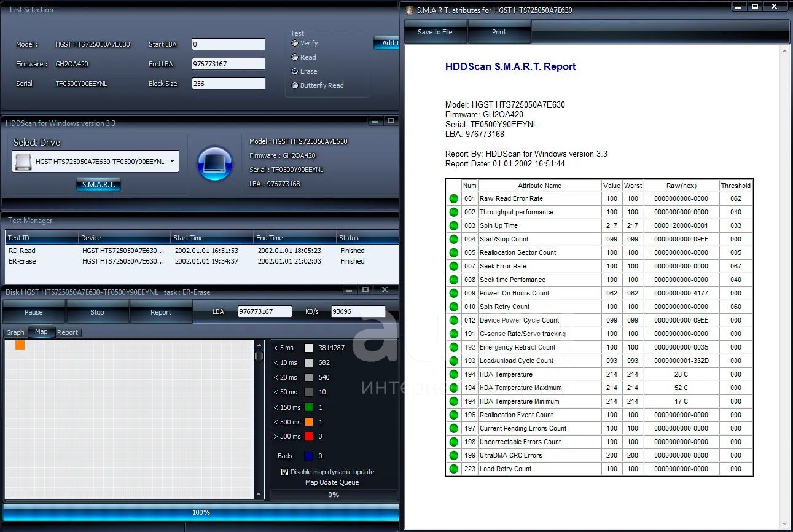Viewport: 793px width, 532px height.
Task: Click Spin Up Time value 217
Action: [x=612, y=225]
